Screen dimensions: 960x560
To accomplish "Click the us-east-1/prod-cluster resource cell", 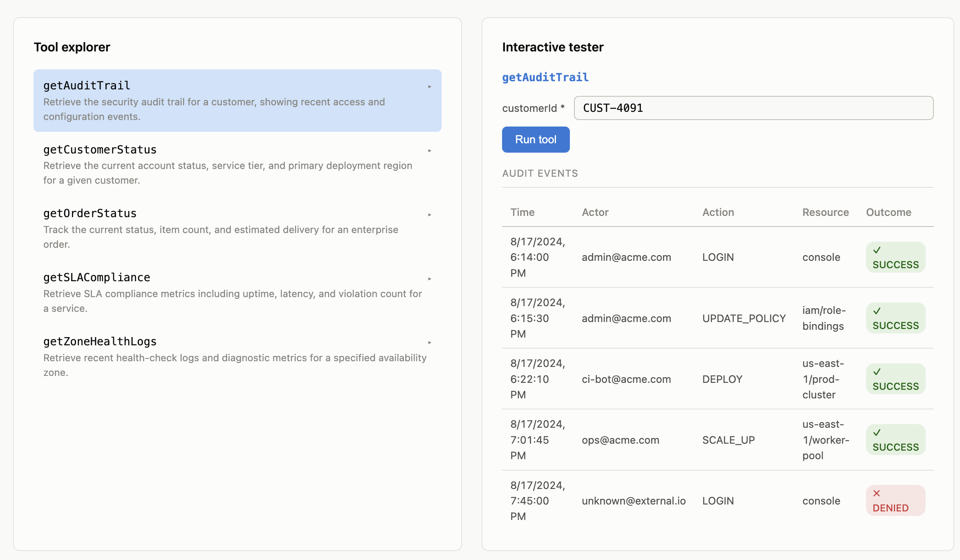I will [823, 379].
